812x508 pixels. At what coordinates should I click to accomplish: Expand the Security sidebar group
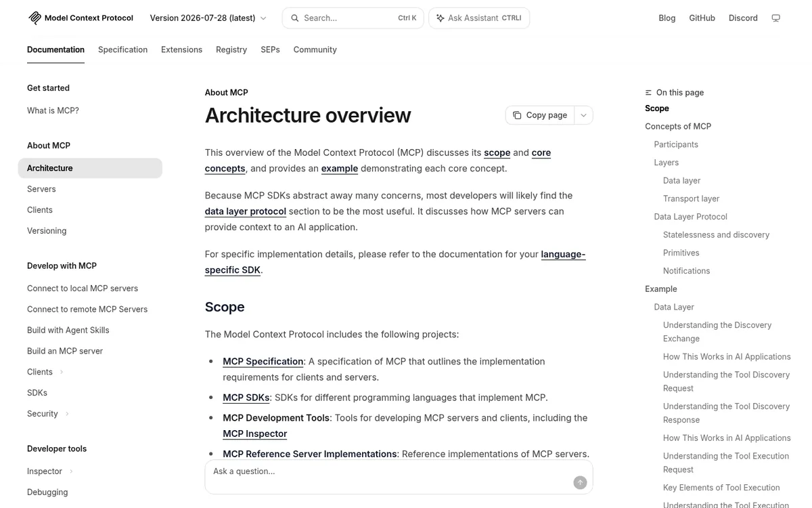[48, 414]
